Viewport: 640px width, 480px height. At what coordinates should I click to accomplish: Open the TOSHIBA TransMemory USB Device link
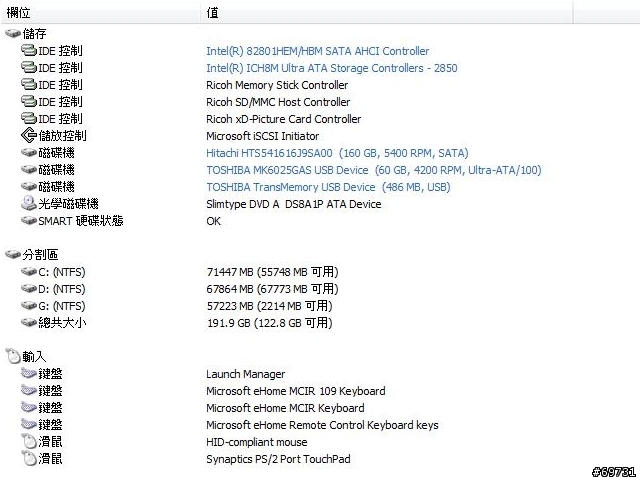(x=328, y=187)
